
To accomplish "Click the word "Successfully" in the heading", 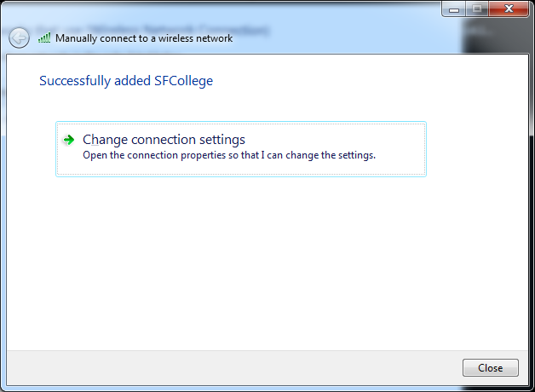I will pyautogui.click(x=75, y=82).
